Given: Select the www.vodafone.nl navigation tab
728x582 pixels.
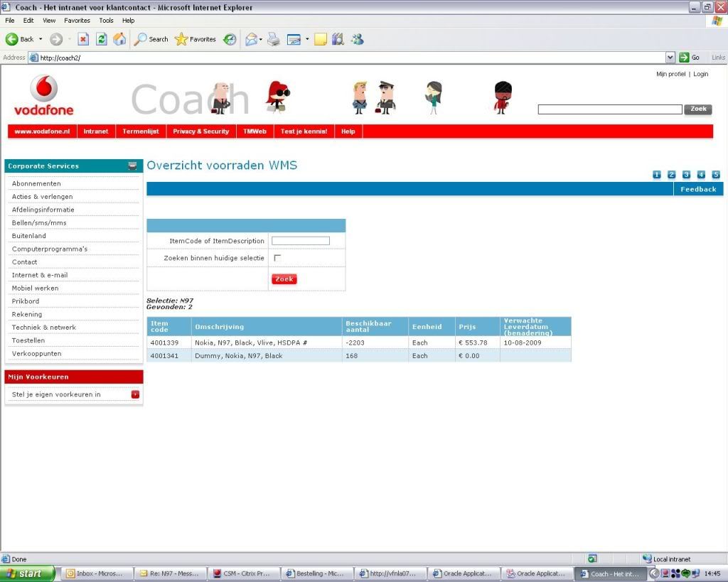Looking at the screenshot, I should [x=42, y=131].
